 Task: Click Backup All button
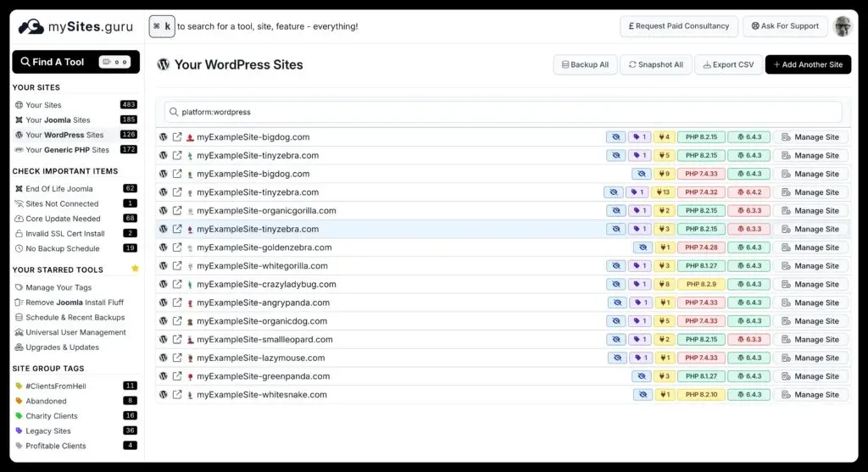click(x=585, y=64)
